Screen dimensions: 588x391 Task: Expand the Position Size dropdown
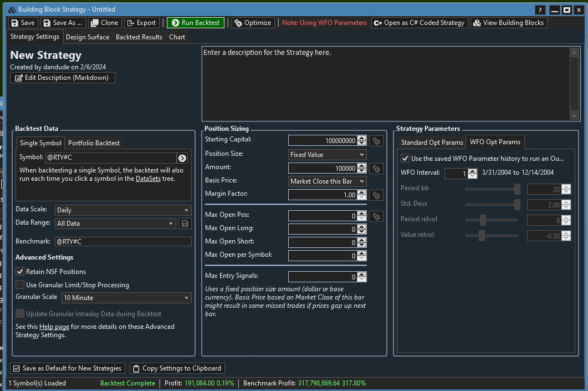pos(327,155)
